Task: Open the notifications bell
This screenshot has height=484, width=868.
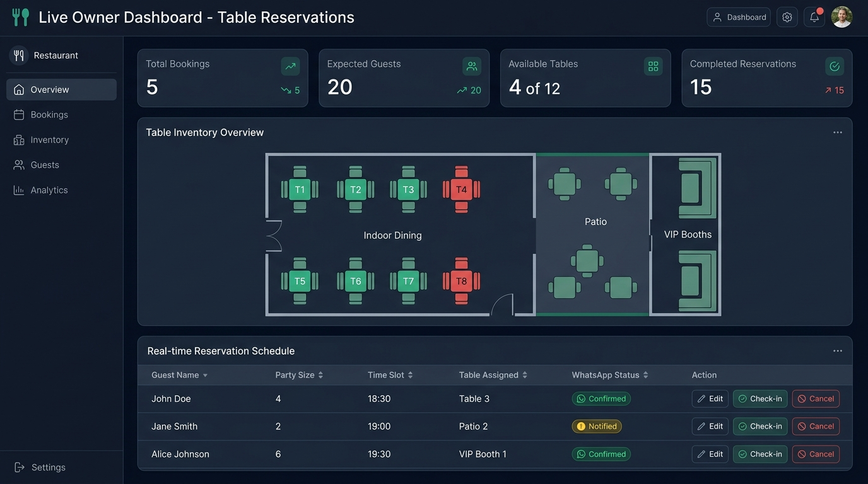Action: pyautogui.click(x=814, y=17)
